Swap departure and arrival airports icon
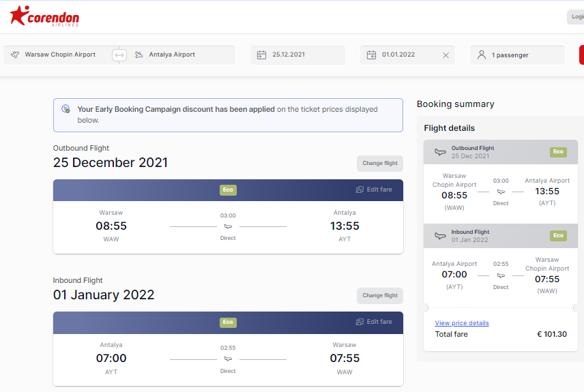 tap(119, 55)
